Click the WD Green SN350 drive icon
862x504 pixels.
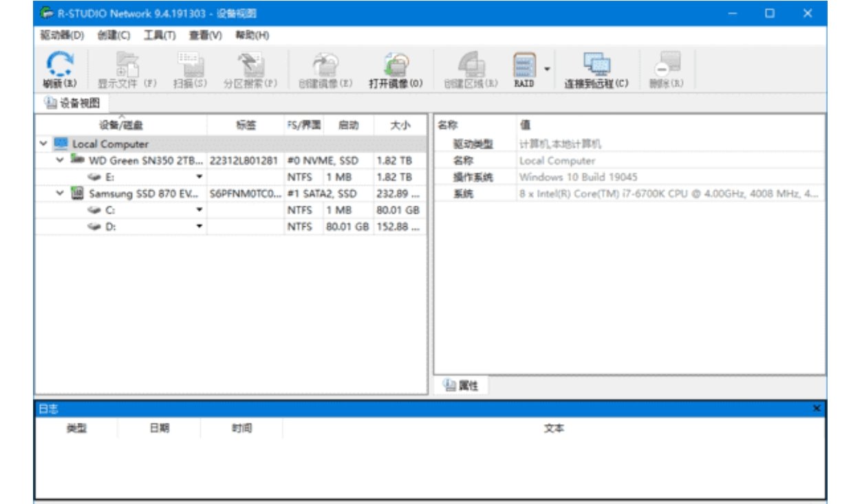point(78,160)
